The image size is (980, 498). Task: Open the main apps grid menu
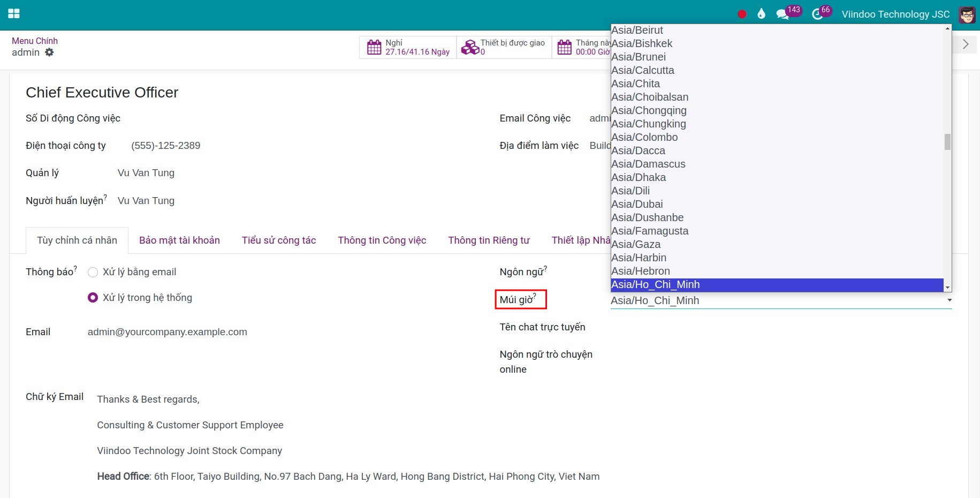point(14,14)
